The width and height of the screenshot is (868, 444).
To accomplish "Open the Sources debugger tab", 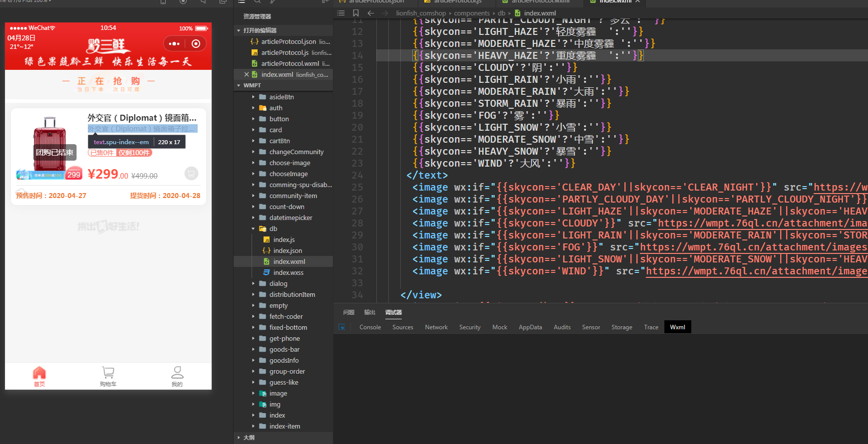I will (x=403, y=327).
